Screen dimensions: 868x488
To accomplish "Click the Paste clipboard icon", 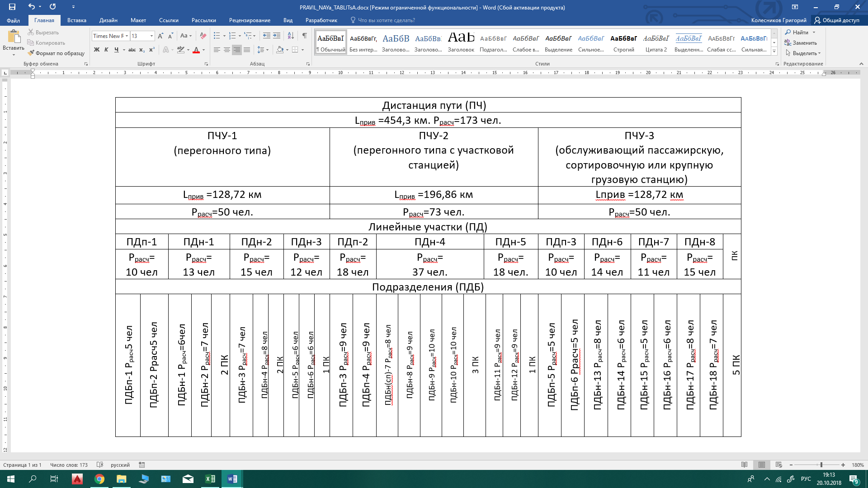I will [14, 37].
